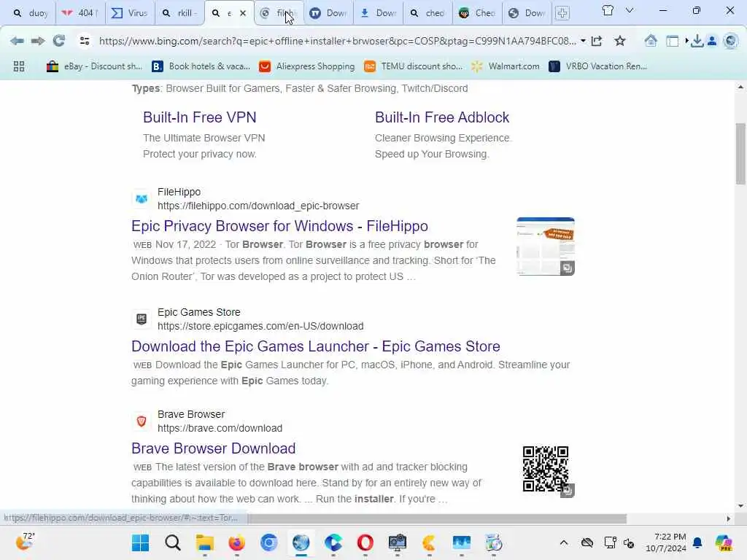
Task: Open the downloads toolbar icon
Action: pos(697,41)
